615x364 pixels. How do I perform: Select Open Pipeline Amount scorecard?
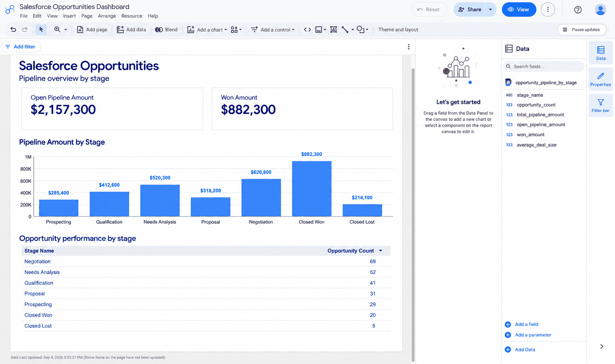(112, 109)
